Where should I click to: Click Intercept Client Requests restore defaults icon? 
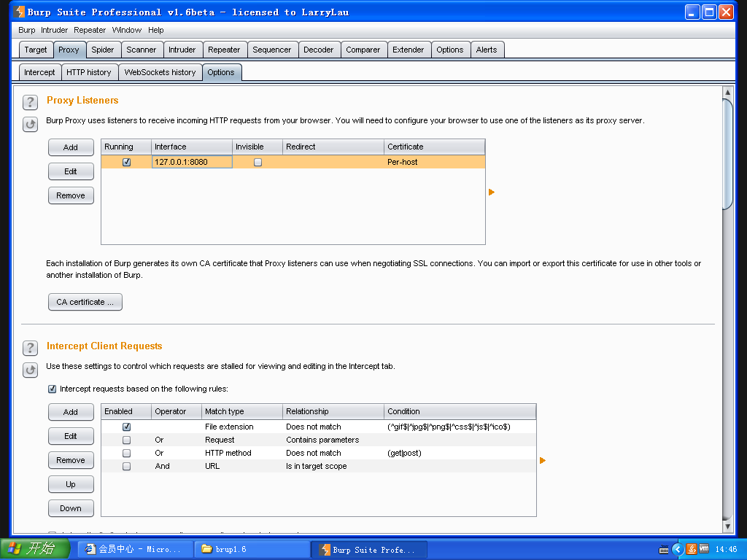(x=30, y=370)
